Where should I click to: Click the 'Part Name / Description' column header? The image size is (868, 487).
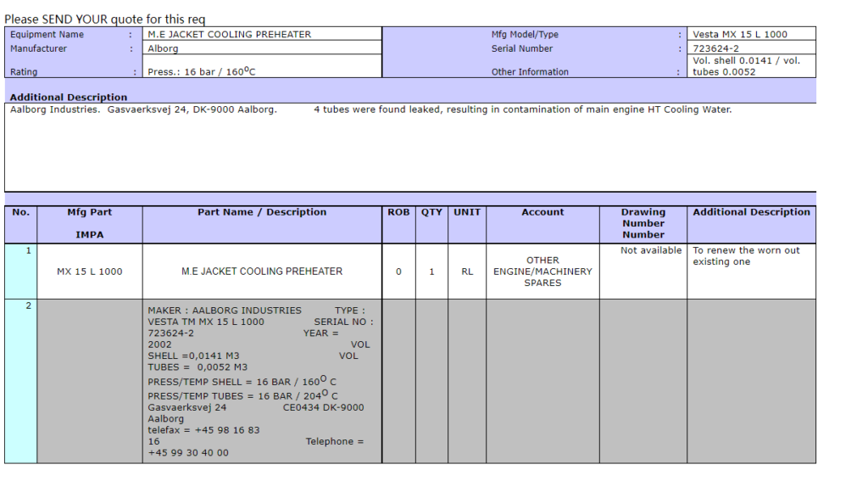point(262,212)
